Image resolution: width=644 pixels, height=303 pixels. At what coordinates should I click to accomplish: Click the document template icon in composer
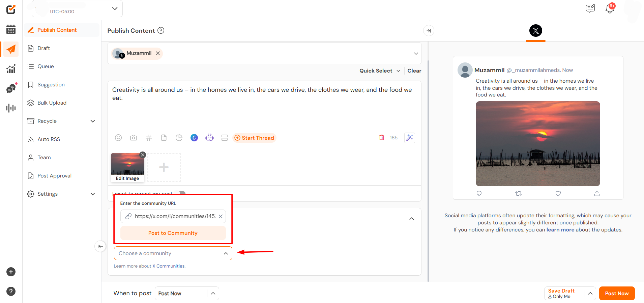(164, 138)
